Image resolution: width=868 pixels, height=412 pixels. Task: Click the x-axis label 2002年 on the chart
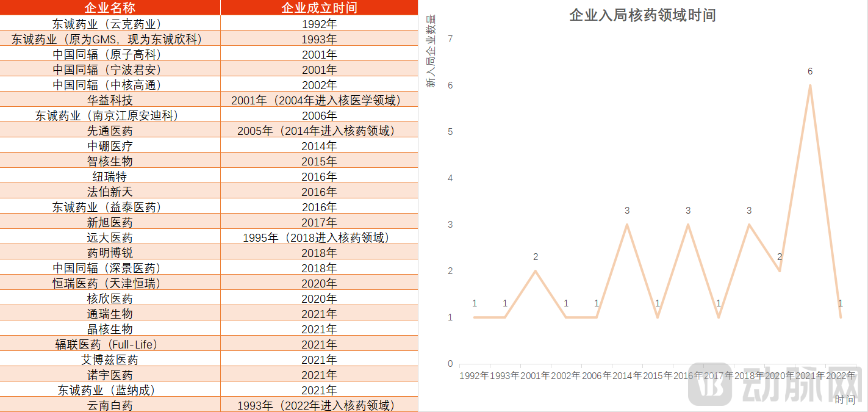(x=565, y=375)
